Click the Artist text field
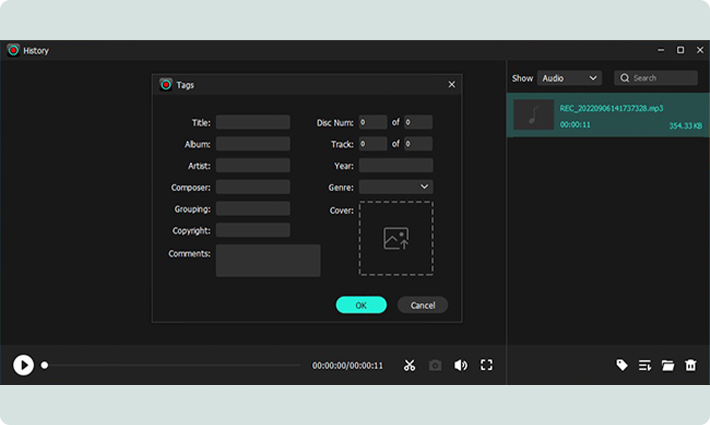Screen dimensions: 710x425 253,165
